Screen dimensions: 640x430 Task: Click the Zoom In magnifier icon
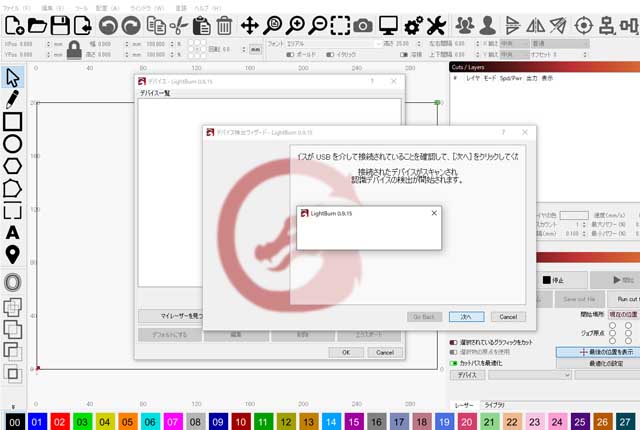tap(295, 26)
